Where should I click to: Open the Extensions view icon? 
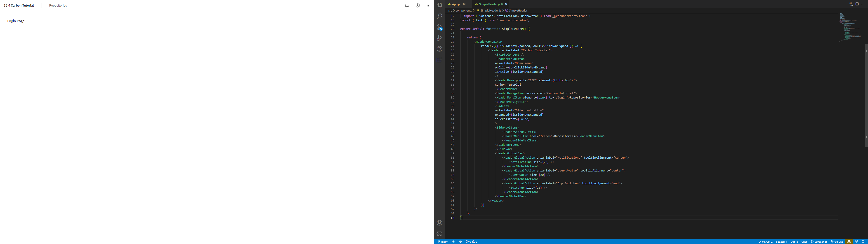[439, 60]
